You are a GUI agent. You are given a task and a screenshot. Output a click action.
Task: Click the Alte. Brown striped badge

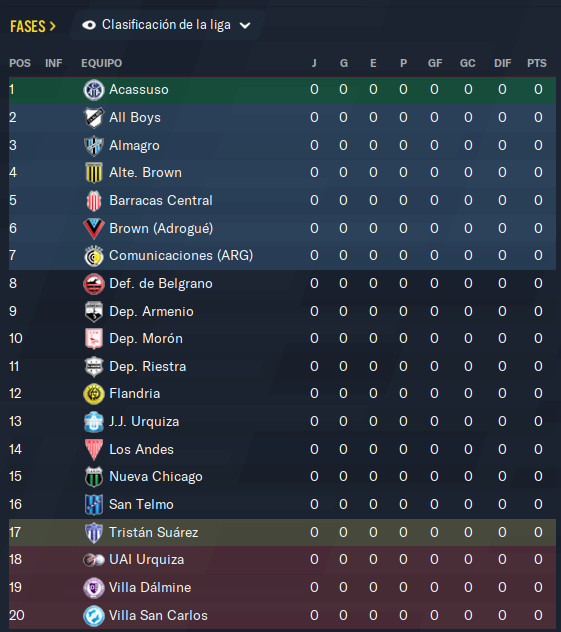(94, 173)
